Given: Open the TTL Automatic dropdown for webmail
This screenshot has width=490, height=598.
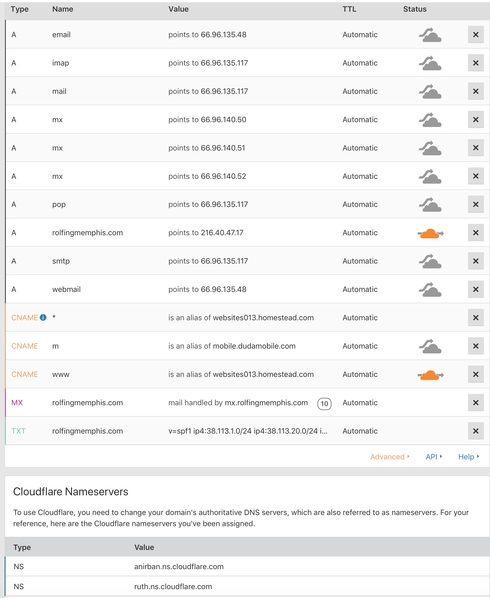Looking at the screenshot, I should pos(360,289).
